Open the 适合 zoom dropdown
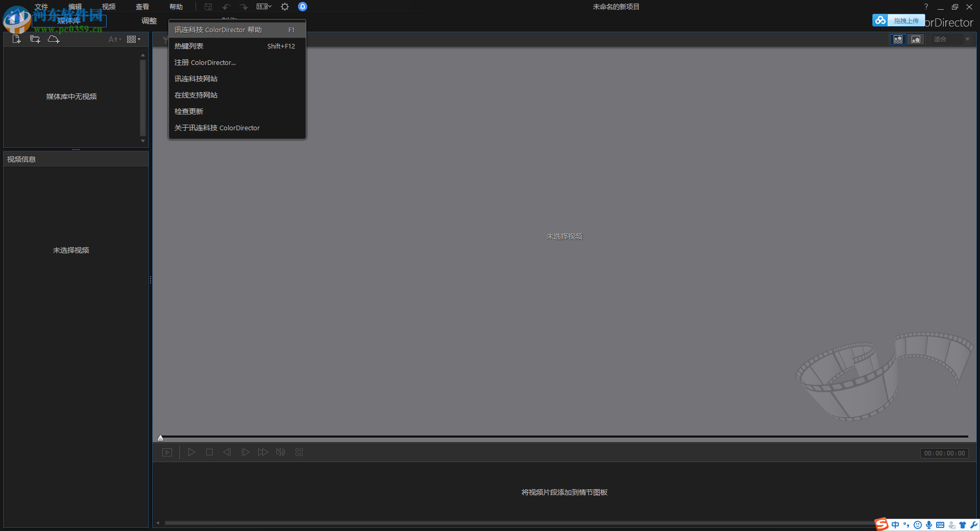Screen dimensions: 980x531 (952, 39)
